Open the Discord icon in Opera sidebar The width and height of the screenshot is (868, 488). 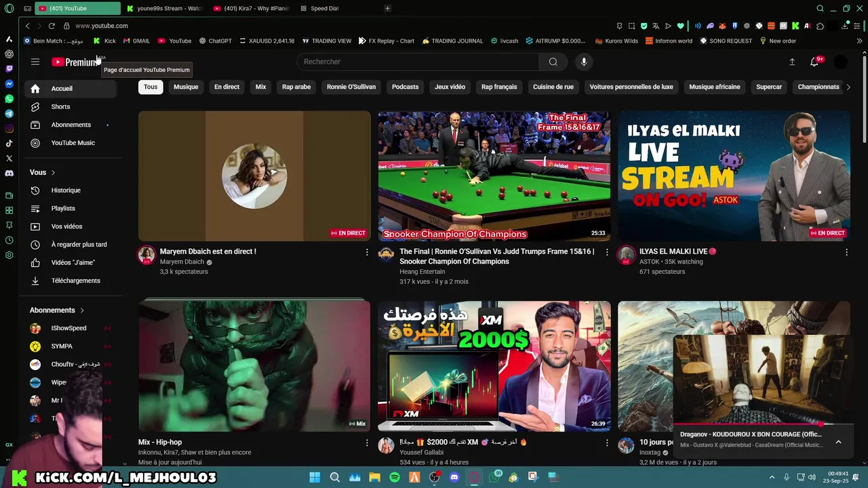tap(9, 173)
